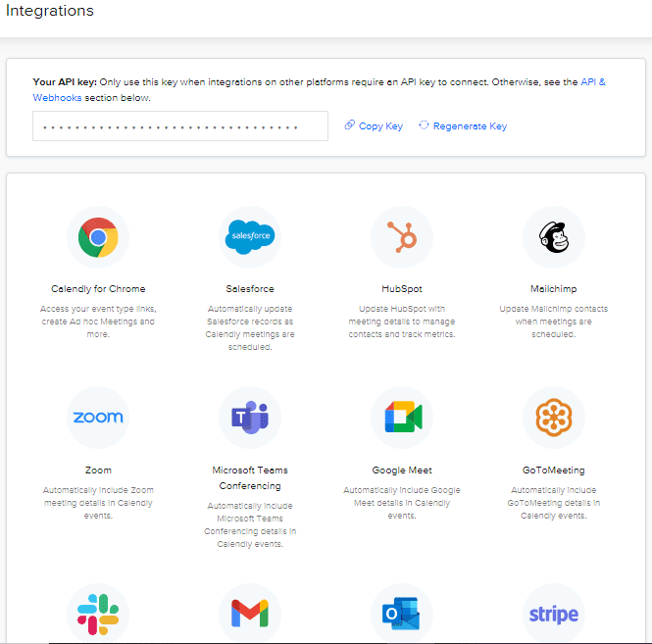Select the Outlook integration icon
Screen dimensions: 652x644
(402, 614)
